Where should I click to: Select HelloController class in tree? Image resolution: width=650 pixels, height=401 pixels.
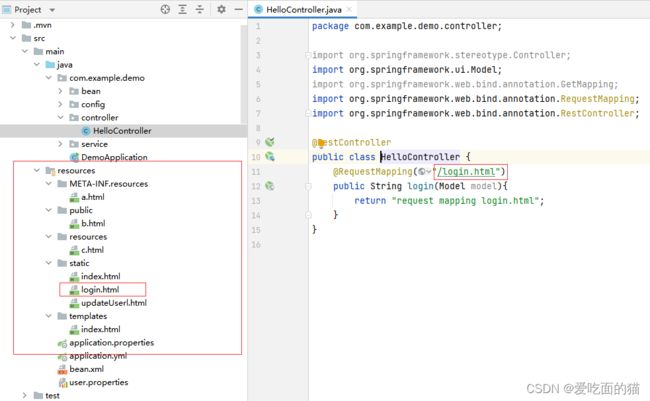122,131
